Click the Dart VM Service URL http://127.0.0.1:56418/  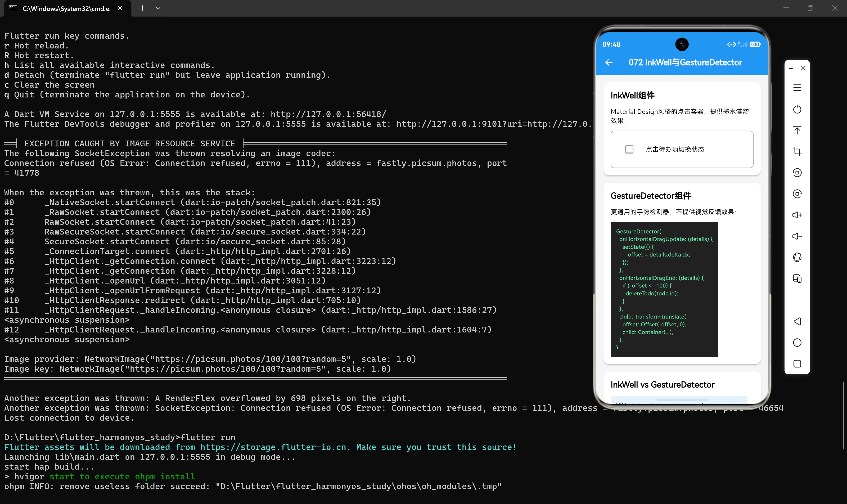tap(328, 114)
